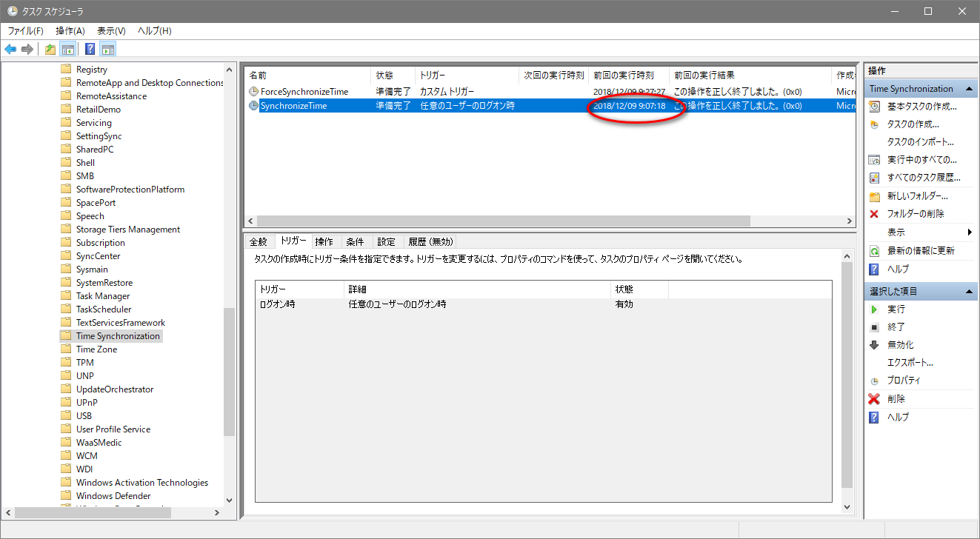980x539 pixels.
Task: Expand the 表示 submenu arrow
Action: (x=970, y=232)
